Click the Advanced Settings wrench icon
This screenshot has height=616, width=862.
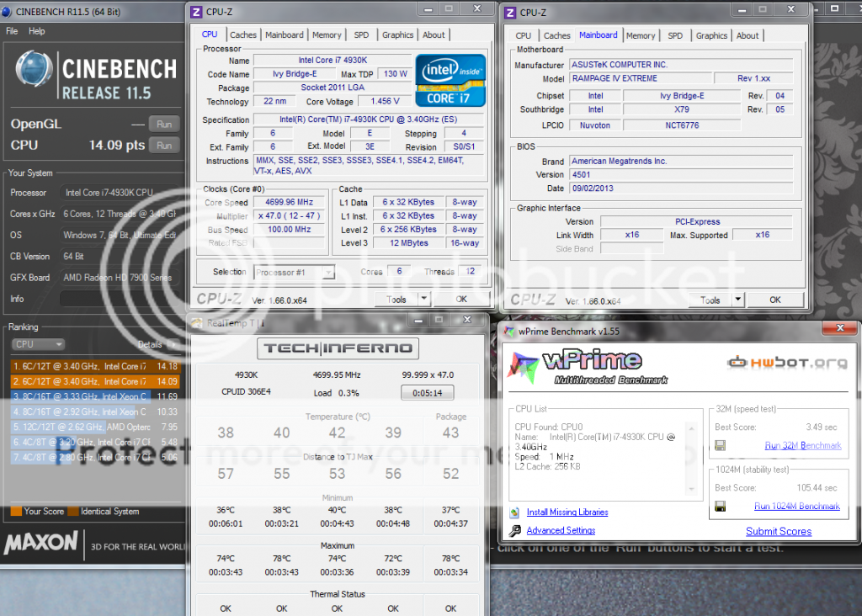coord(515,531)
